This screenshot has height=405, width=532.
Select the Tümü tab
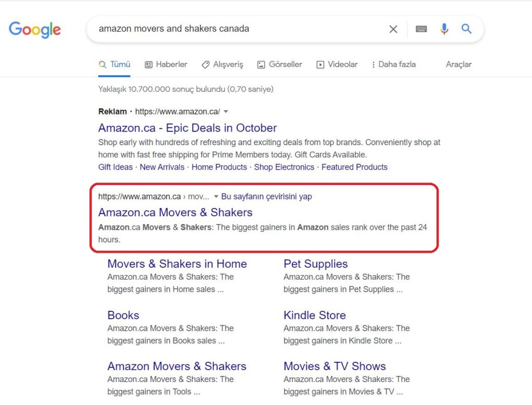pyautogui.click(x=114, y=64)
